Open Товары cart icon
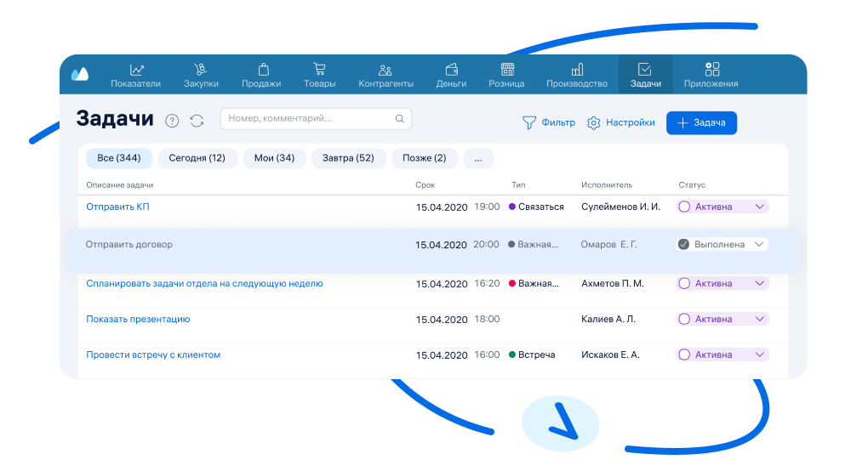Screen dimensions: 868x471 pyautogui.click(x=319, y=70)
